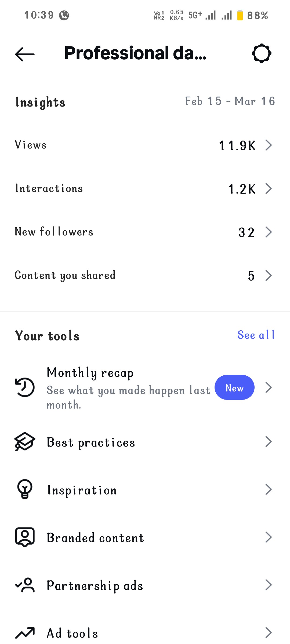Expand the Views chevron arrow

pos(269,145)
